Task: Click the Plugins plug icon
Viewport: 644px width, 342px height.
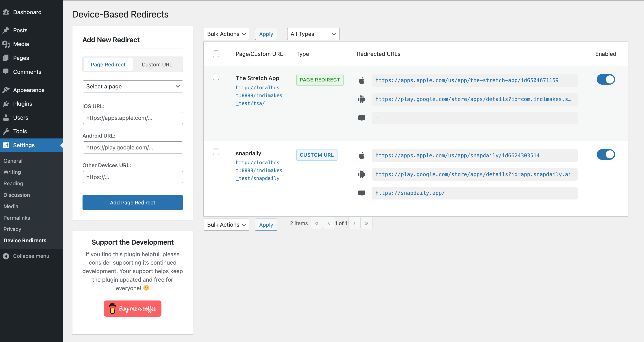Action: [6, 104]
